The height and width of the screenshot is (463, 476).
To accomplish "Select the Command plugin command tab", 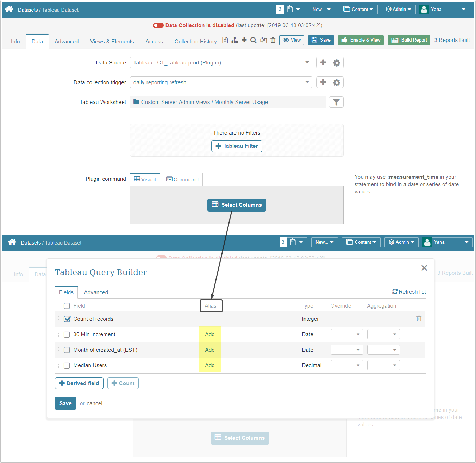I will [x=182, y=180].
